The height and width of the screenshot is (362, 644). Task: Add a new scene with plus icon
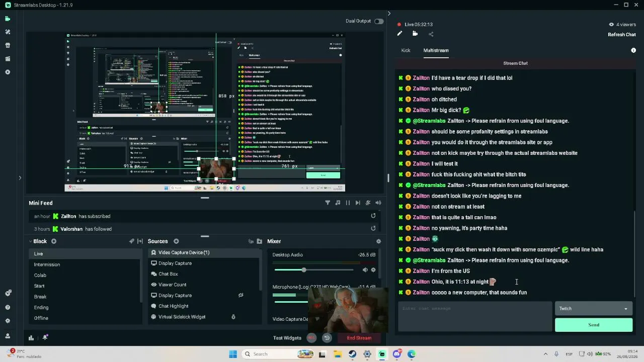pyautogui.click(x=54, y=241)
